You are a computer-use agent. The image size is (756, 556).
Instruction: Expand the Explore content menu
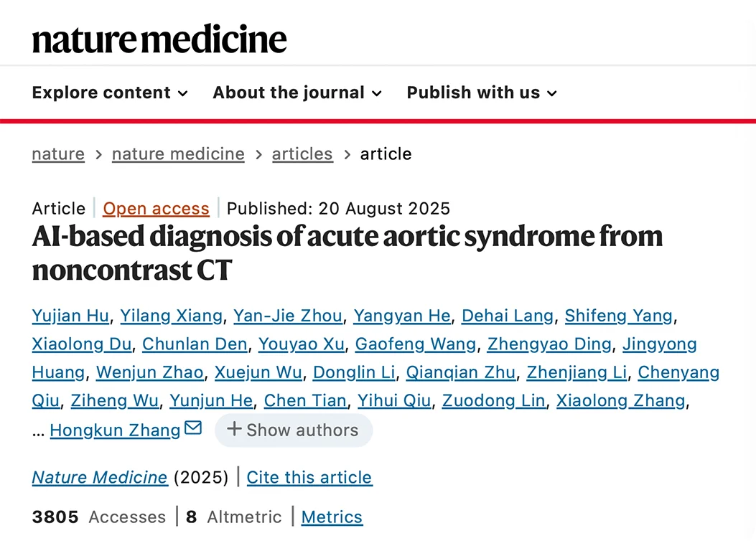pos(110,93)
